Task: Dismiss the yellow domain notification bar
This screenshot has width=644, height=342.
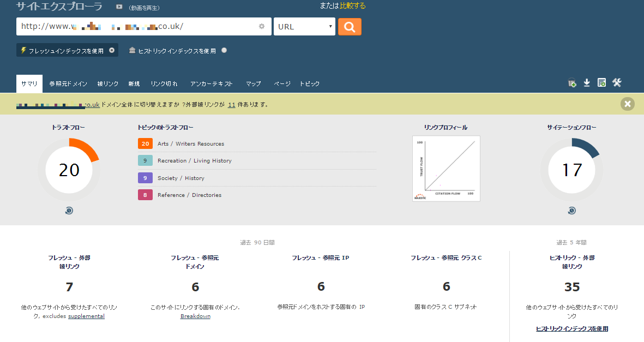Action: pos(627,104)
